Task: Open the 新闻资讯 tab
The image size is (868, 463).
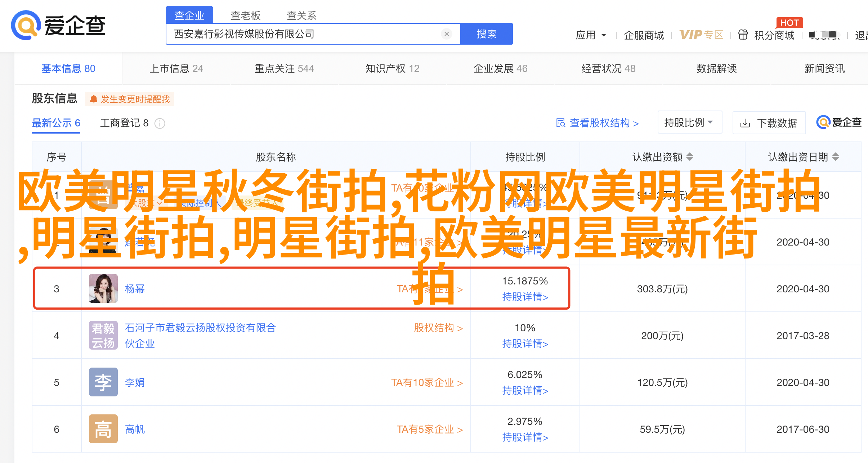Action: [825, 68]
